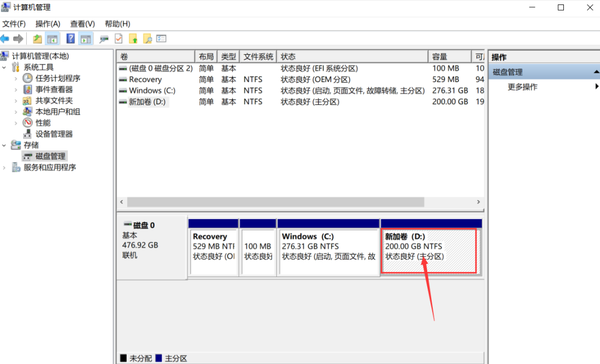Sort by the 容量 column header
Viewport: 600px width, 364px height.
(x=450, y=57)
